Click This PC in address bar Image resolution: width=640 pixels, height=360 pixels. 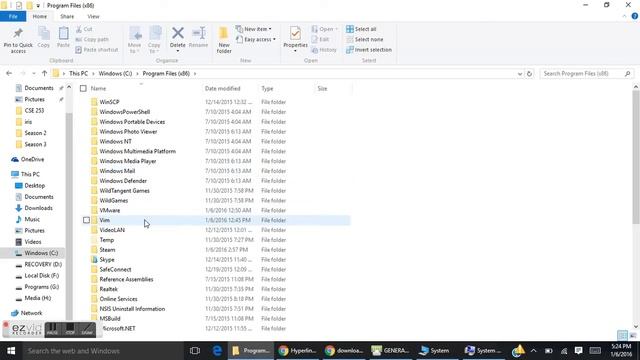[x=78, y=73]
